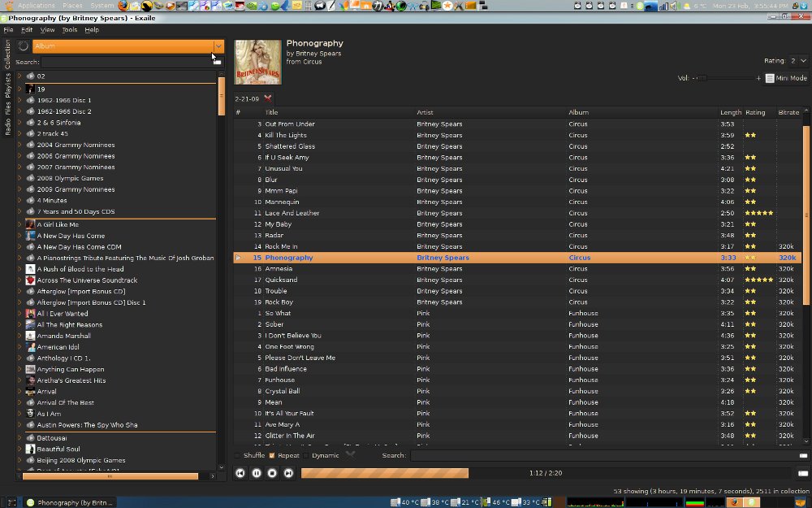The width and height of the screenshot is (812, 508).
Task: Sort by the Bitrate column header
Action: click(x=788, y=112)
